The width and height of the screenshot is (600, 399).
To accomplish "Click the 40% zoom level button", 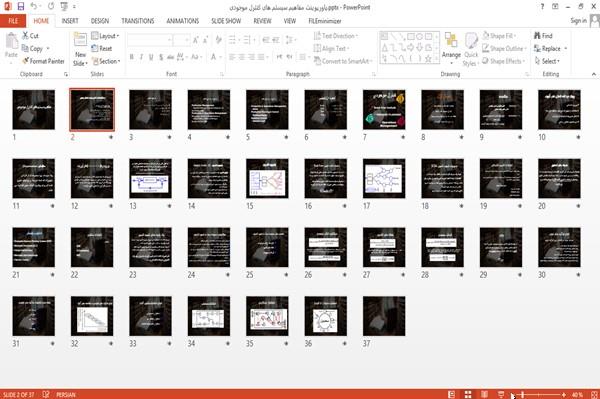I will (x=577, y=394).
